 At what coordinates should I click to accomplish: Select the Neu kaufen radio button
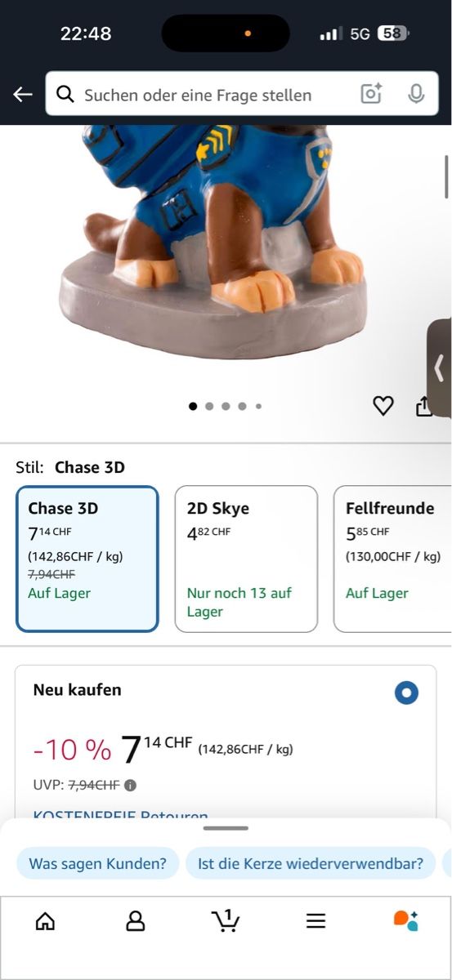pyautogui.click(x=406, y=693)
